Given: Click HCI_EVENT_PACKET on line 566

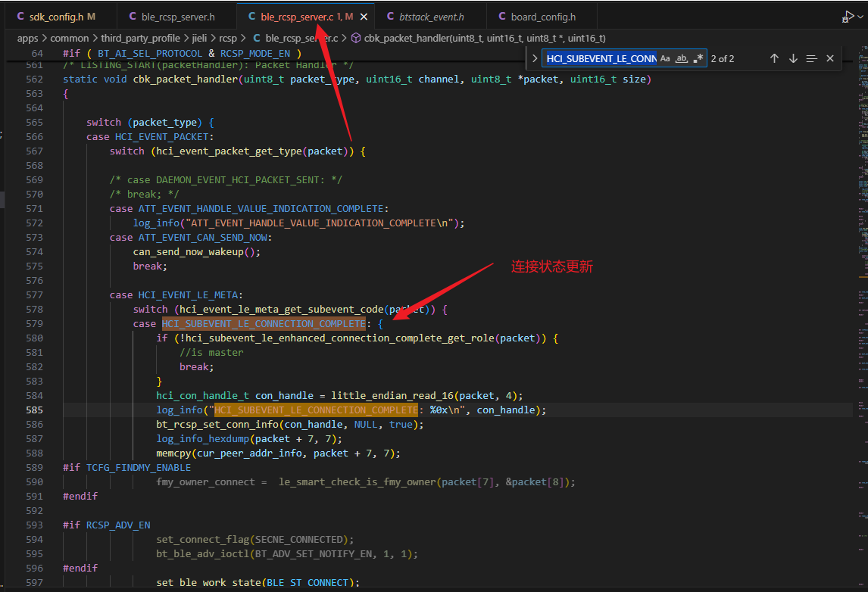Looking at the screenshot, I should click(x=162, y=137).
